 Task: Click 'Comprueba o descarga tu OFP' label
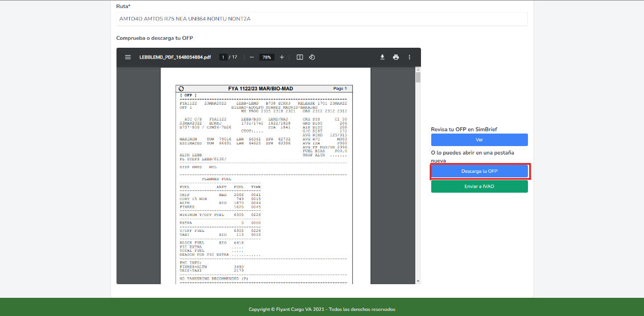[x=154, y=38]
